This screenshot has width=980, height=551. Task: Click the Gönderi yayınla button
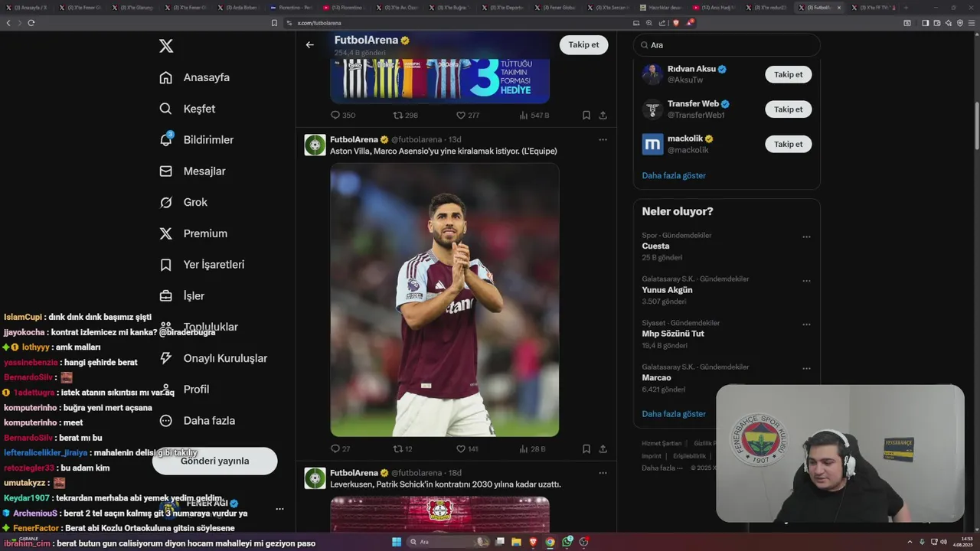point(215,461)
